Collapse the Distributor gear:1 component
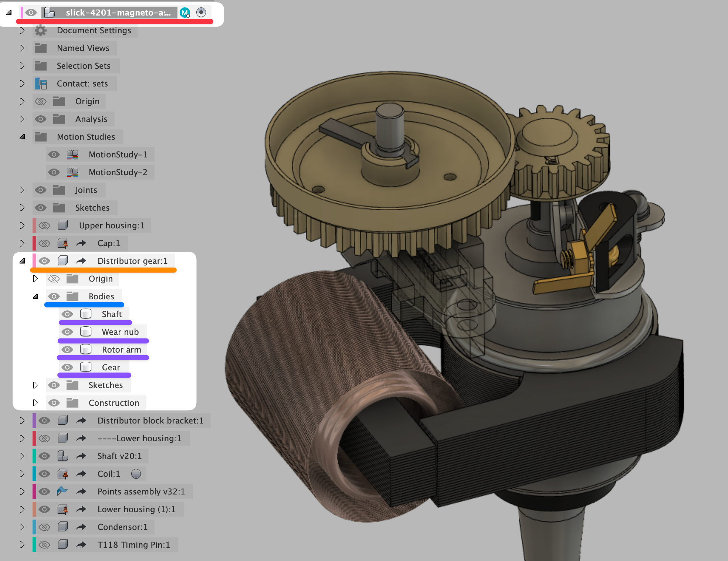The height and width of the screenshot is (561, 728). 22,260
